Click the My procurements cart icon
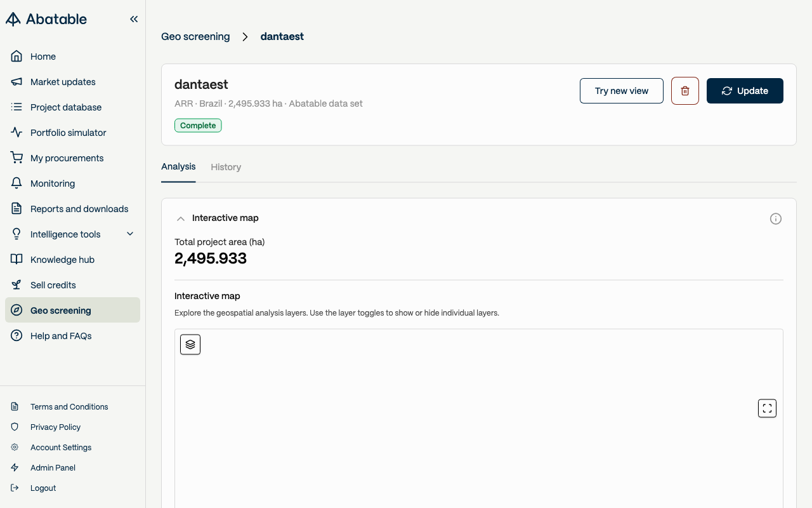 coord(16,158)
